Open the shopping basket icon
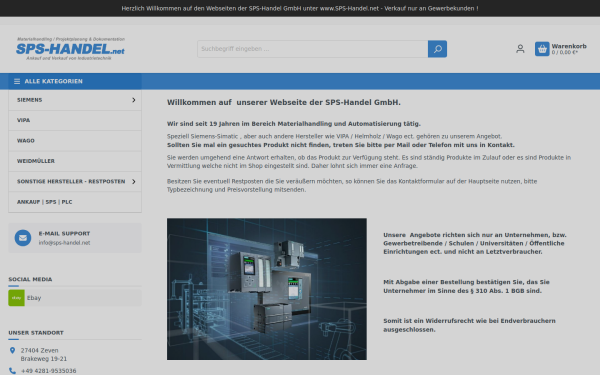Screen dimensions: 600x375 point(542,49)
